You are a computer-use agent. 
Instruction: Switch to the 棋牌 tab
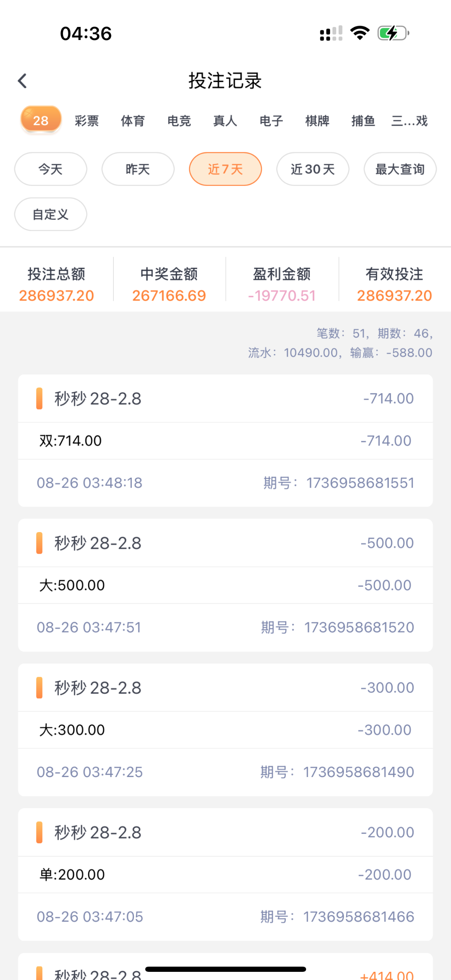click(x=318, y=121)
